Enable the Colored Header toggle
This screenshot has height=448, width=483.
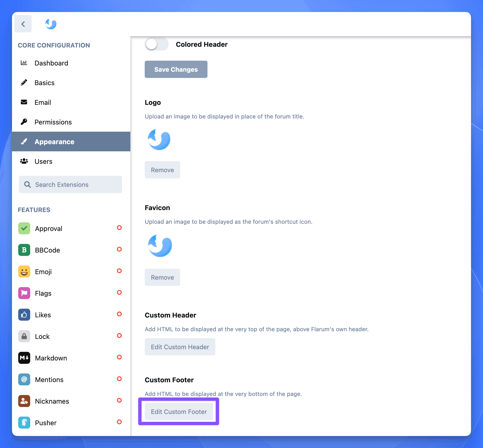click(157, 44)
